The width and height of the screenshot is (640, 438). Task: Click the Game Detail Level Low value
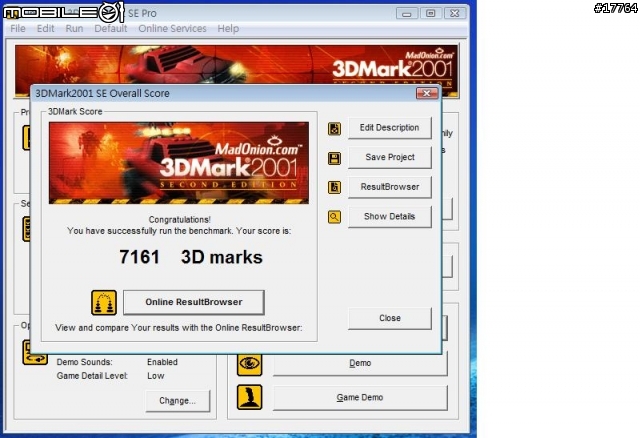point(156,376)
